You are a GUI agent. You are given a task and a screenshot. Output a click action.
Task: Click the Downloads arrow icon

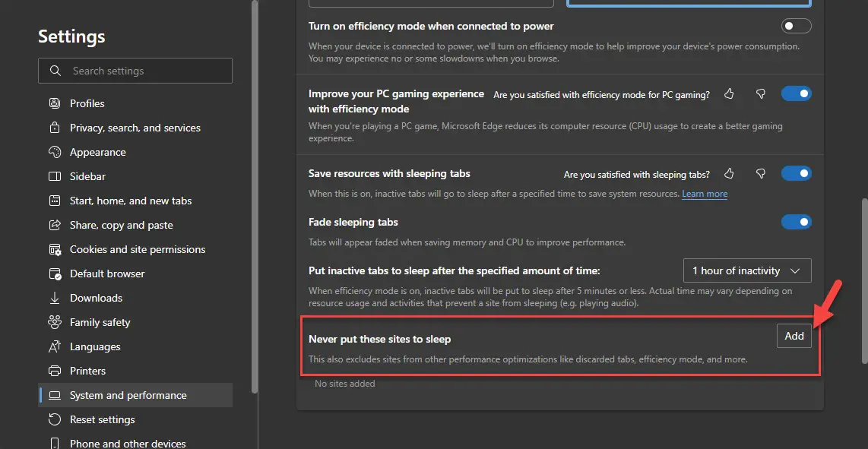tap(54, 298)
